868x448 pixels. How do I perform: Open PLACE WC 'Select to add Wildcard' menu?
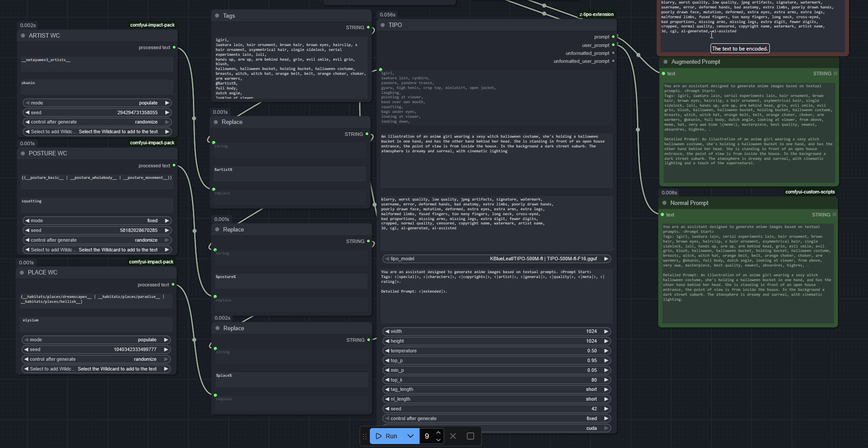point(96,369)
